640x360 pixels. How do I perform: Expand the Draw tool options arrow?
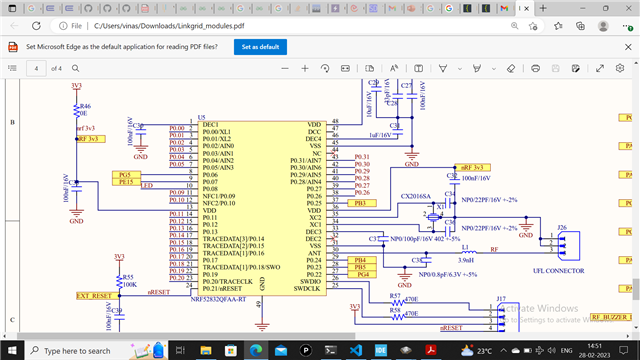460,69
